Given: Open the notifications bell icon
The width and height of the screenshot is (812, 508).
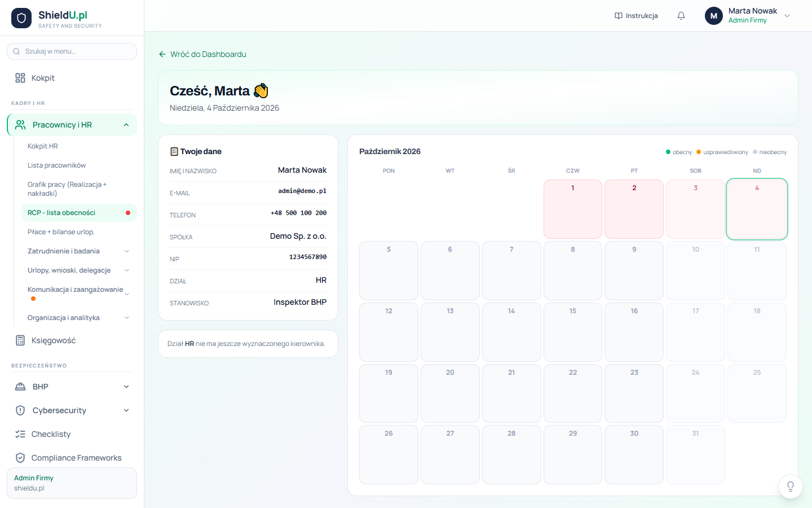Looking at the screenshot, I should (681, 16).
